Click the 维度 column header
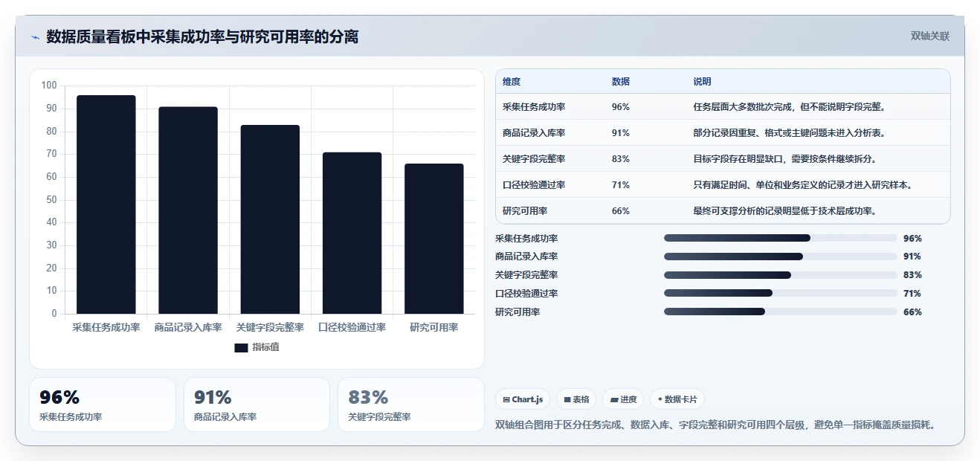 coord(512,81)
